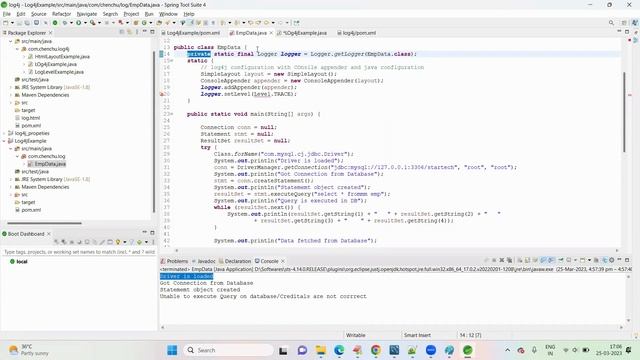Collapse the com.chenchu.log4j package
This screenshot has height=360, width=640.
(17, 49)
